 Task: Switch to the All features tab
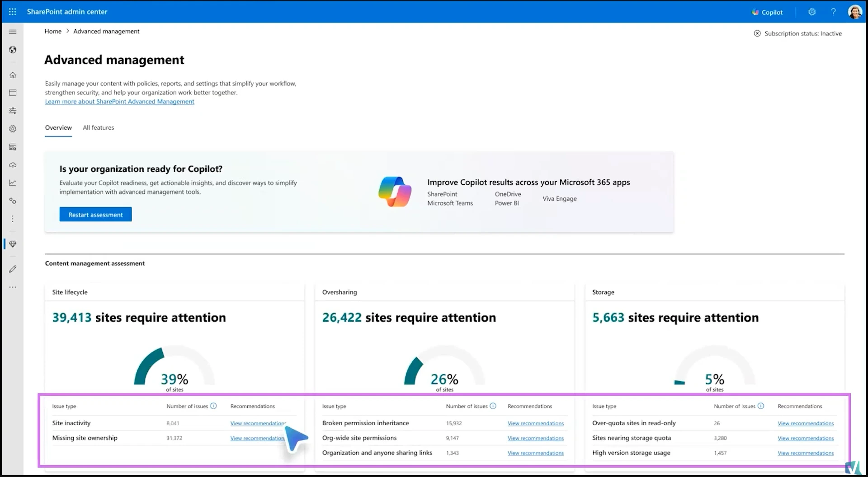point(99,128)
